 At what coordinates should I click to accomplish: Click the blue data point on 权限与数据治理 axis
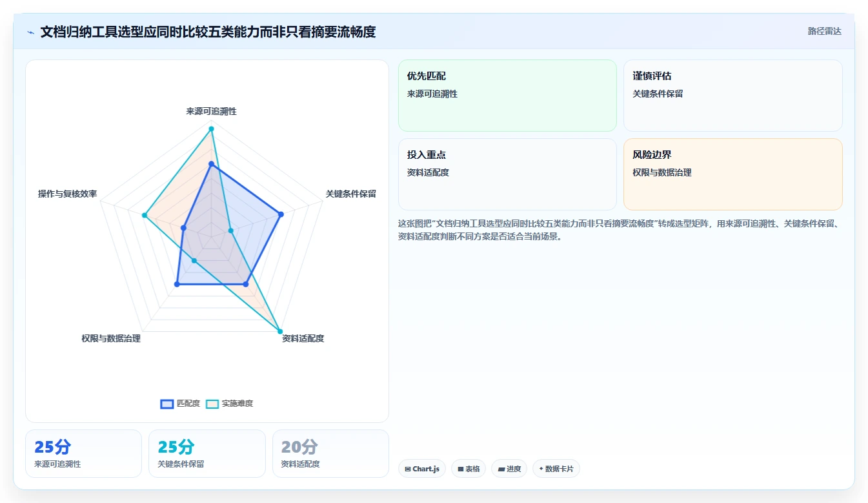(x=177, y=284)
